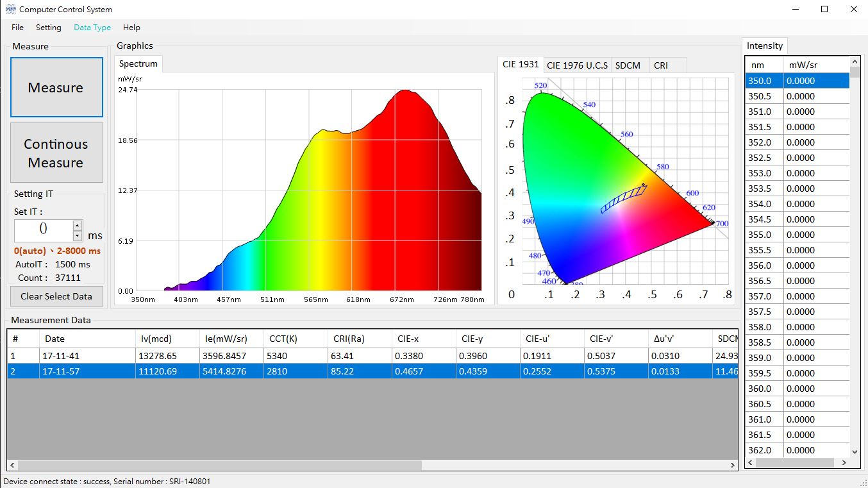Switch to the CIE 1976 U.C.S tab
The image size is (868, 488).
pyautogui.click(x=577, y=65)
